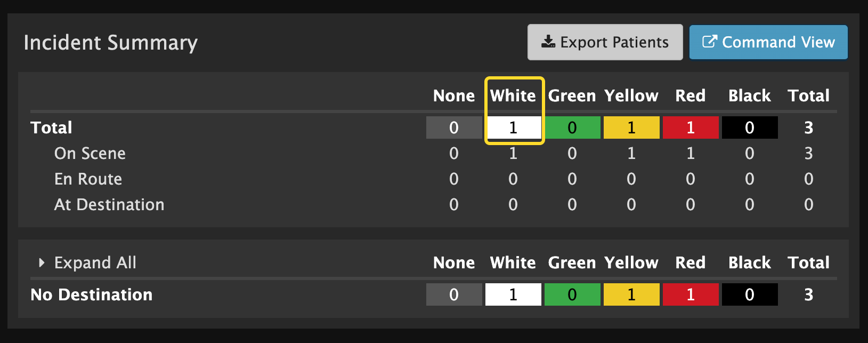Click the black triage cell in Total row
868x343 pixels.
tap(749, 127)
